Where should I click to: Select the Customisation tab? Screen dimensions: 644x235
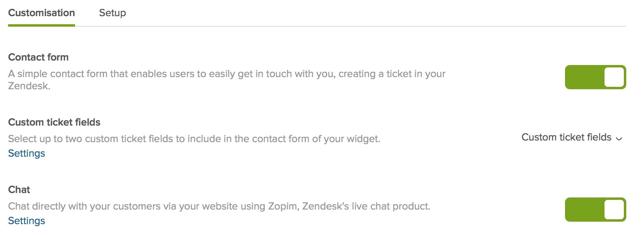pos(42,13)
